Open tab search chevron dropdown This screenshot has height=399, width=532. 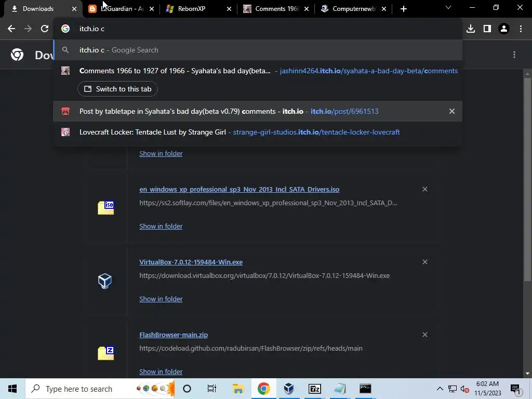pyautogui.click(x=448, y=7)
